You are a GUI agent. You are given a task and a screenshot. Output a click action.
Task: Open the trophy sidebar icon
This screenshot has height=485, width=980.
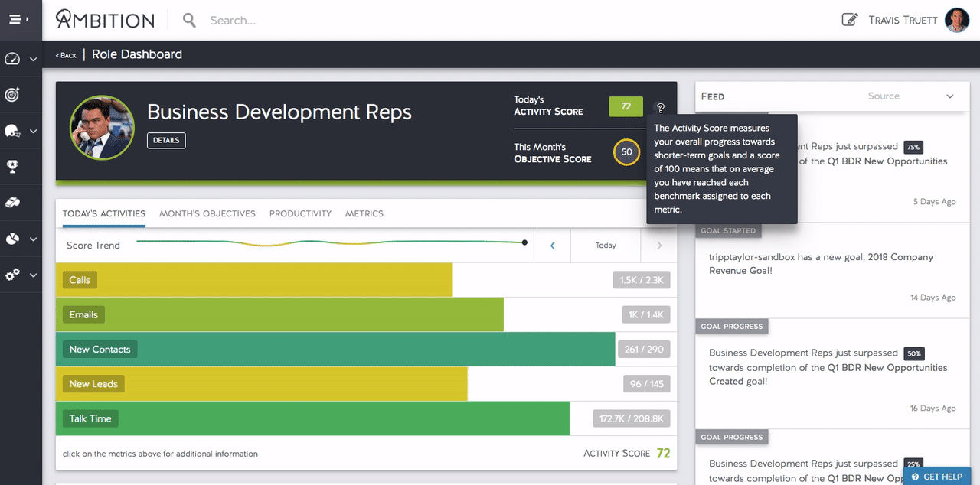point(12,166)
